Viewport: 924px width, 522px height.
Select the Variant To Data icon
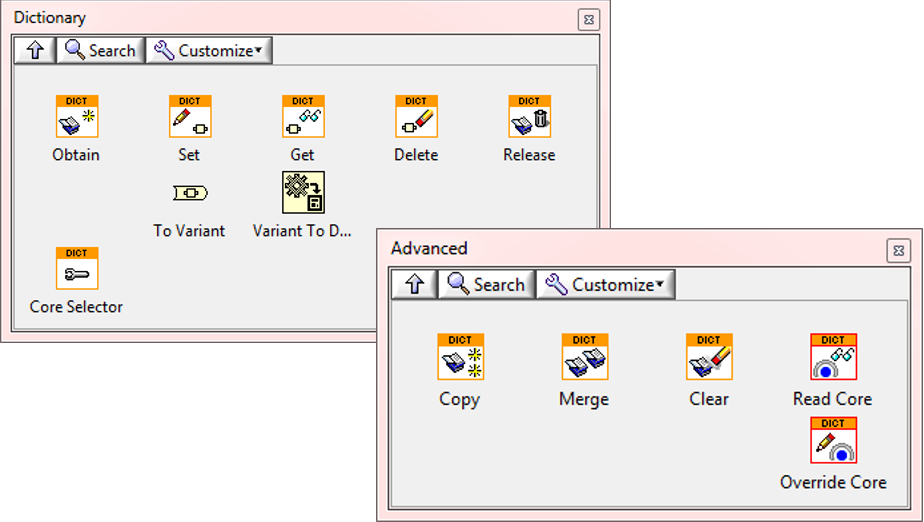click(303, 193)
